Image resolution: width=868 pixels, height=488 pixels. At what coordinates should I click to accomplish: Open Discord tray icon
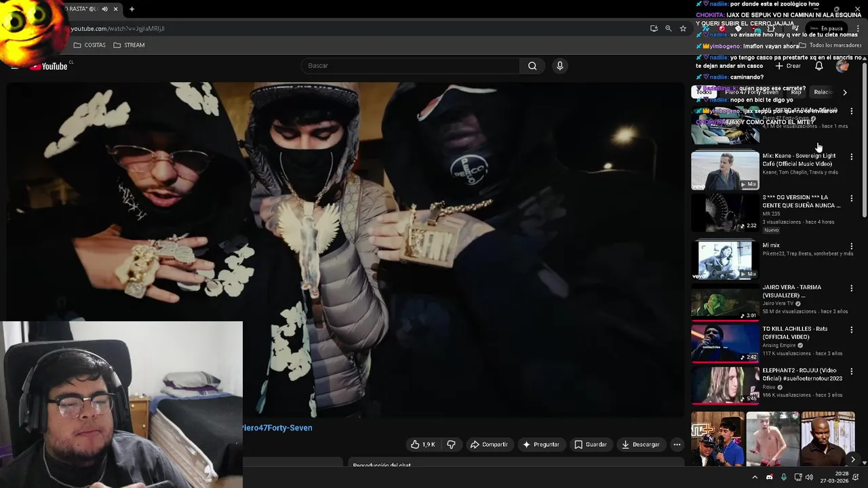point(769,477)
